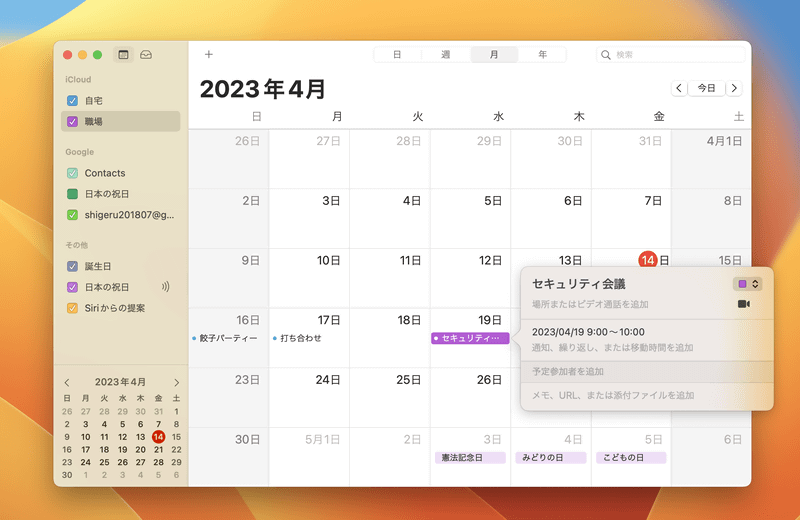
Task: Uncheck the 自宅 calendar
Action: click(x=72, y=101)
